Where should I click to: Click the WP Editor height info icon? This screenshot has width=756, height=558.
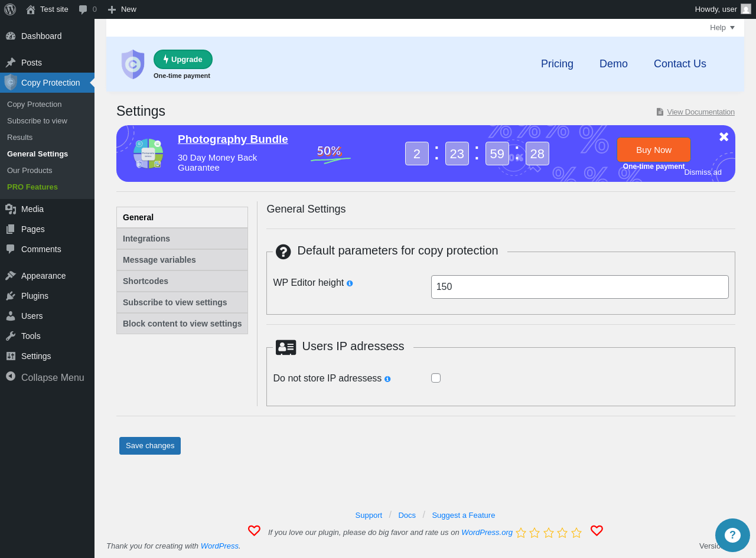tap(350, 283)
